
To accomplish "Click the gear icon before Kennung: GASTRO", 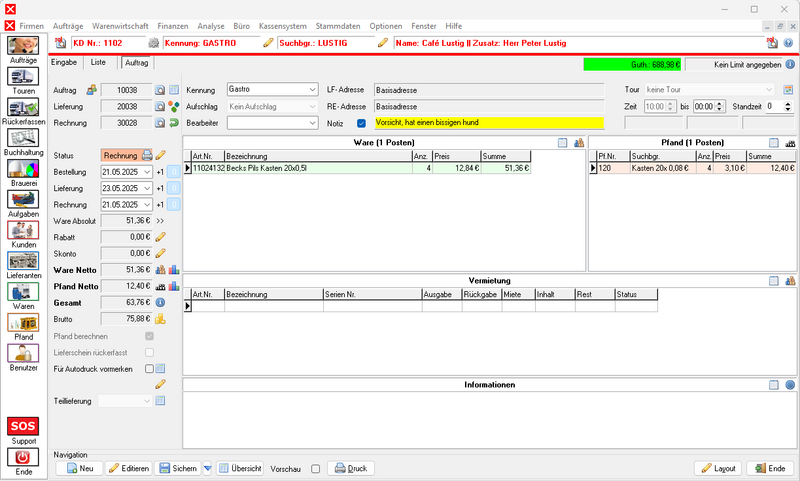I will pos(153,43).
